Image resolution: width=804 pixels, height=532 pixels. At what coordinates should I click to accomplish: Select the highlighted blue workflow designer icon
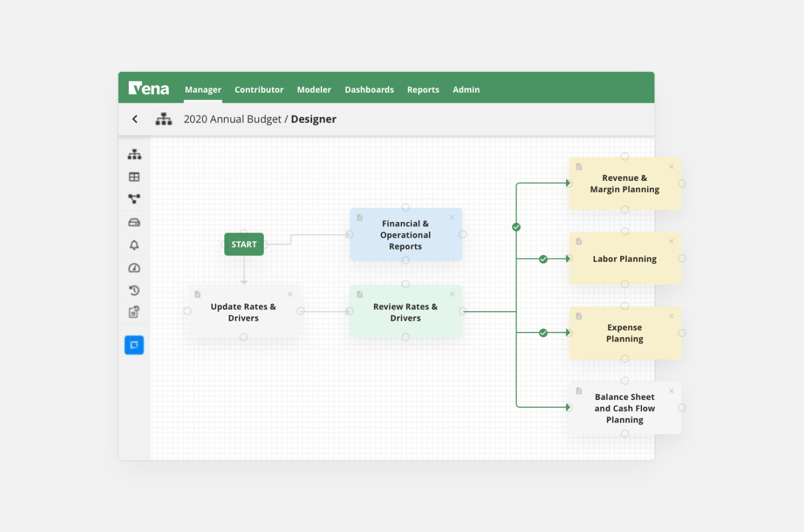(x=134, y=345)
